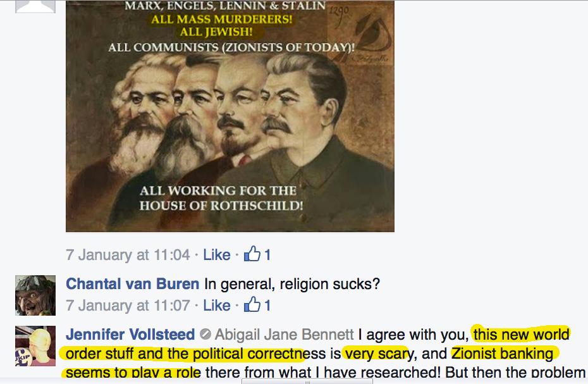Screen dimensions: 588x384
Task: Like the comment posted at 11:04
Action: click(x=217, y=255)
